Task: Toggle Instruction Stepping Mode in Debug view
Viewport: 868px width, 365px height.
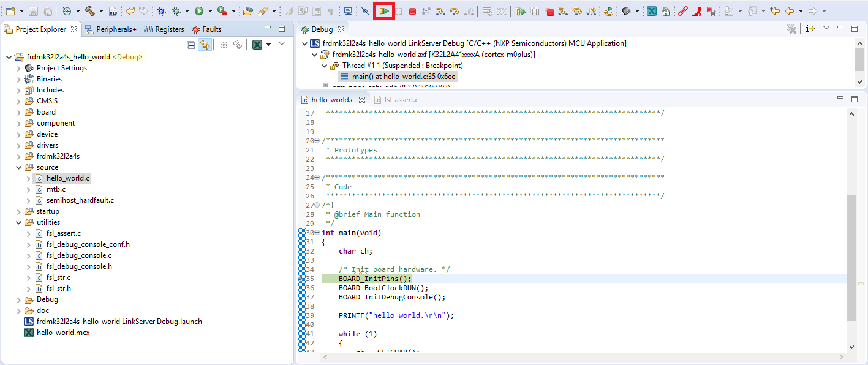Action: pos(810,29)
